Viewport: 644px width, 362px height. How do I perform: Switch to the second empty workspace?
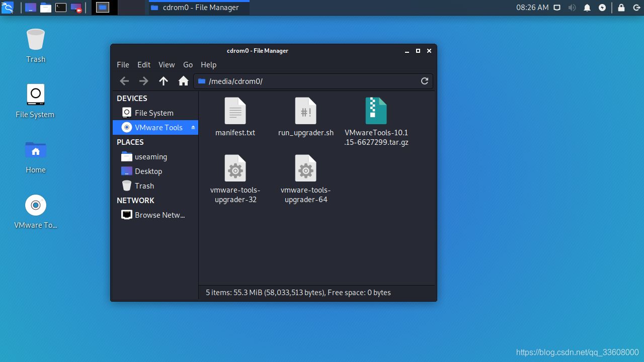tap(131, 8)
